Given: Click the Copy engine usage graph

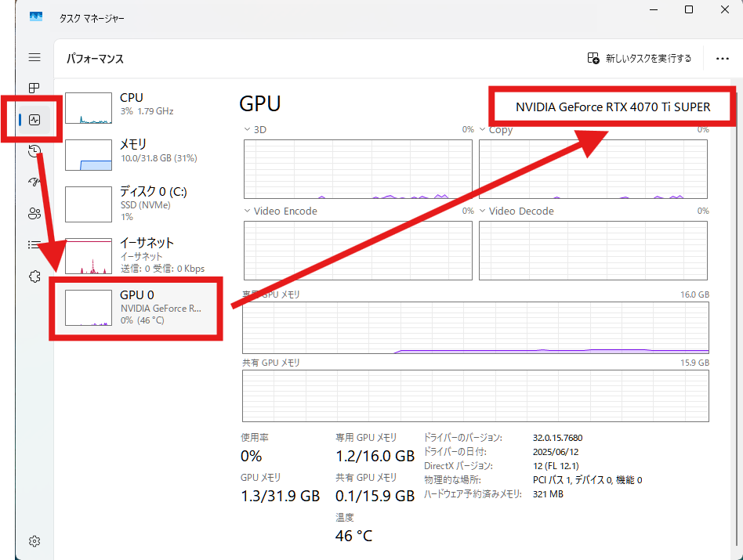Looking at the screenshot, I should pos(593,169).
